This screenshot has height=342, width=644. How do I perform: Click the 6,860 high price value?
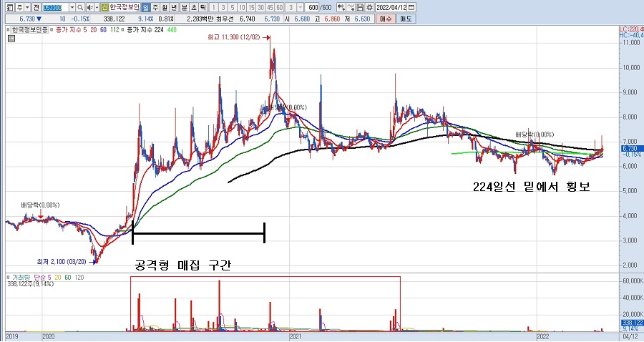[x=332, y=19]
